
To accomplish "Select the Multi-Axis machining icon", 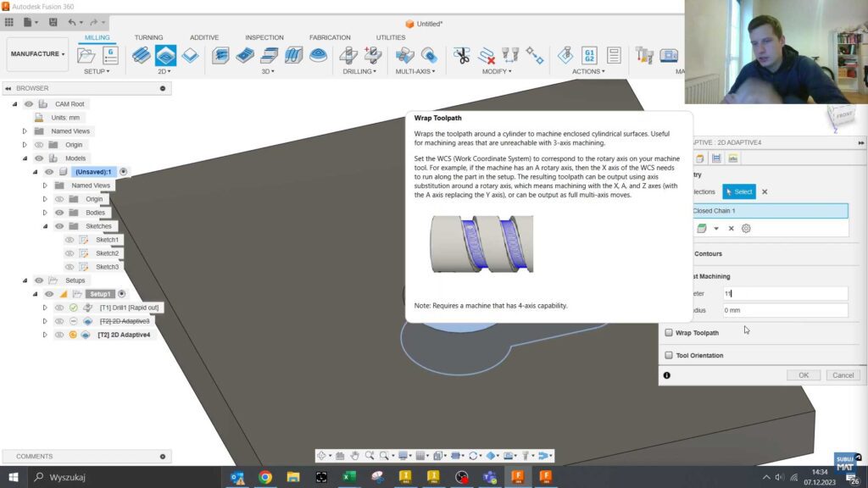I will coord(405,54).
